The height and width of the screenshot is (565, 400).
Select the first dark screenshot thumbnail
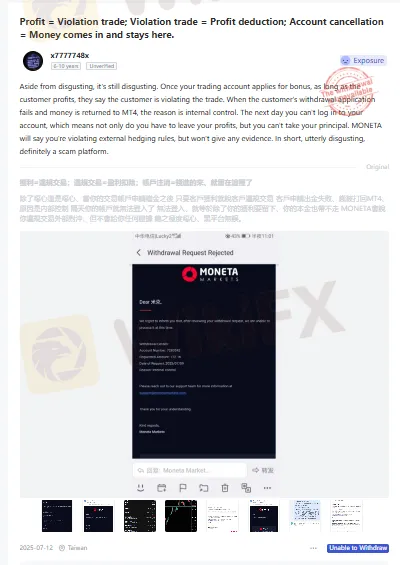pos(57,516)
